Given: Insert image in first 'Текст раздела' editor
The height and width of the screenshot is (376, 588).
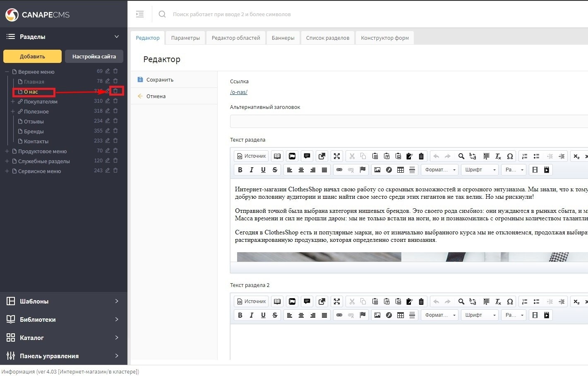Looking at the screenshot, I should coord(377,170).
